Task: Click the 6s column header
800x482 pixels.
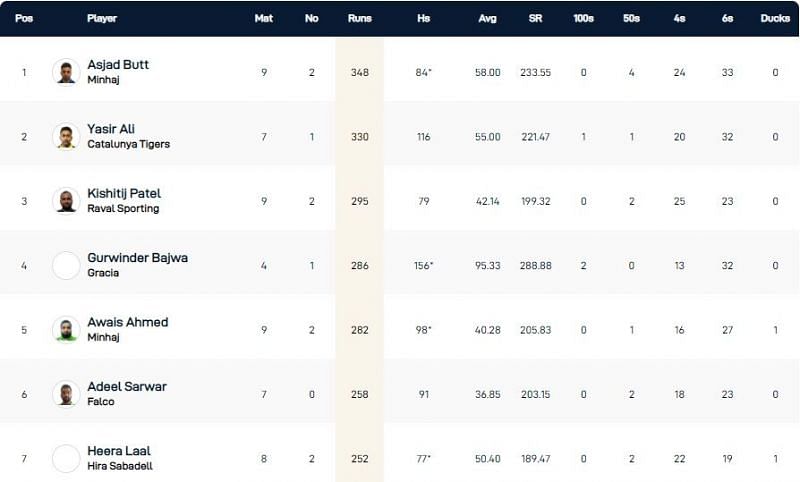Action: pos(727,18)
